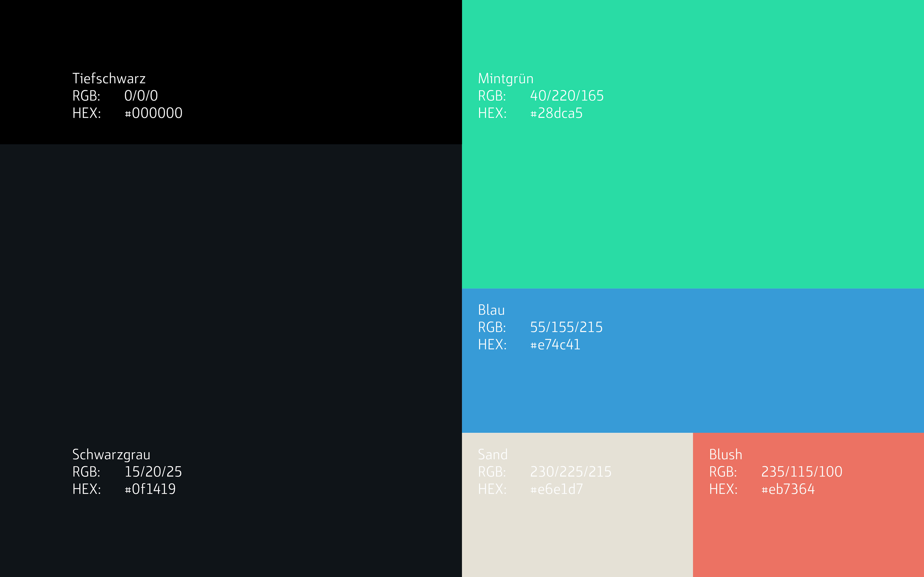The image size is (924, 577).
Task: Click the RGB label in the Sand swatch
Action: click(x=492, y=472)
